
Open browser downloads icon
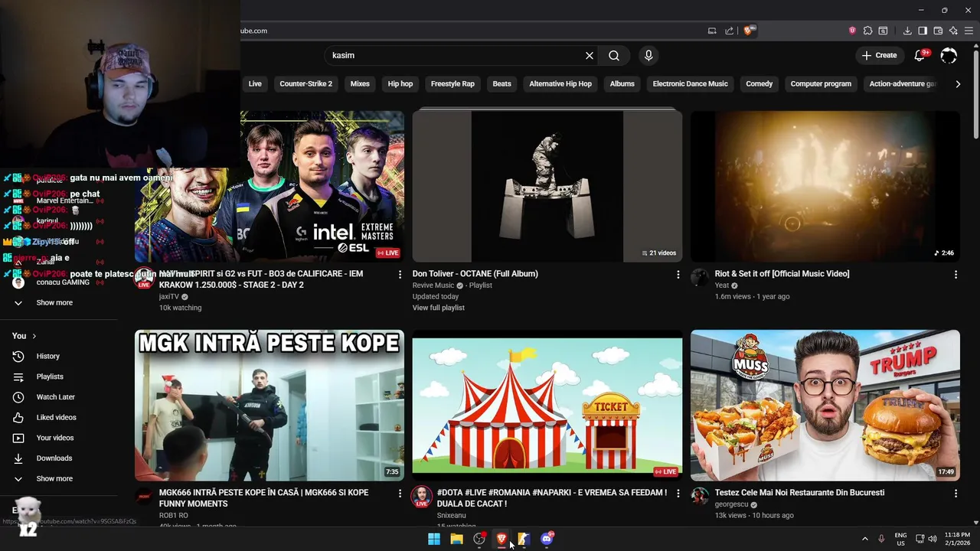pos(907,31)
